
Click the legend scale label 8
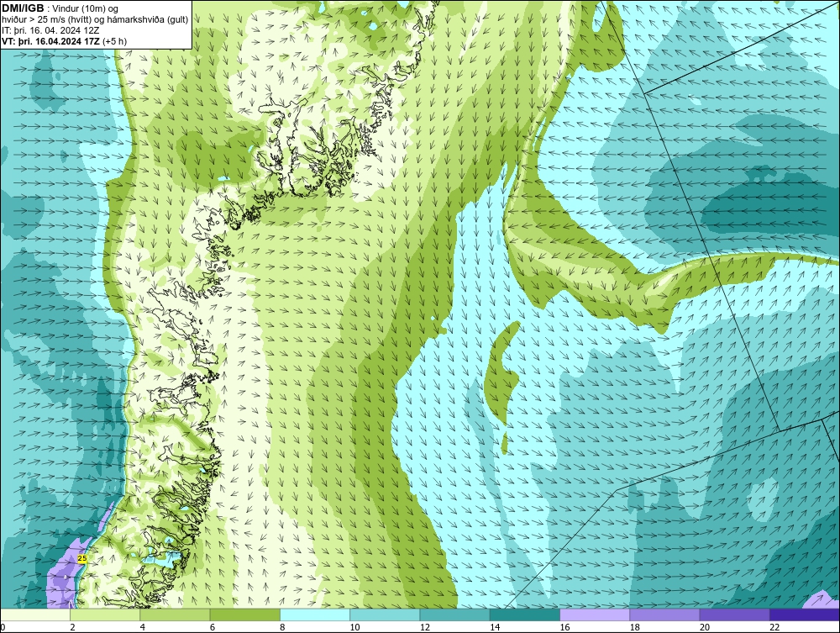point(282,627)
